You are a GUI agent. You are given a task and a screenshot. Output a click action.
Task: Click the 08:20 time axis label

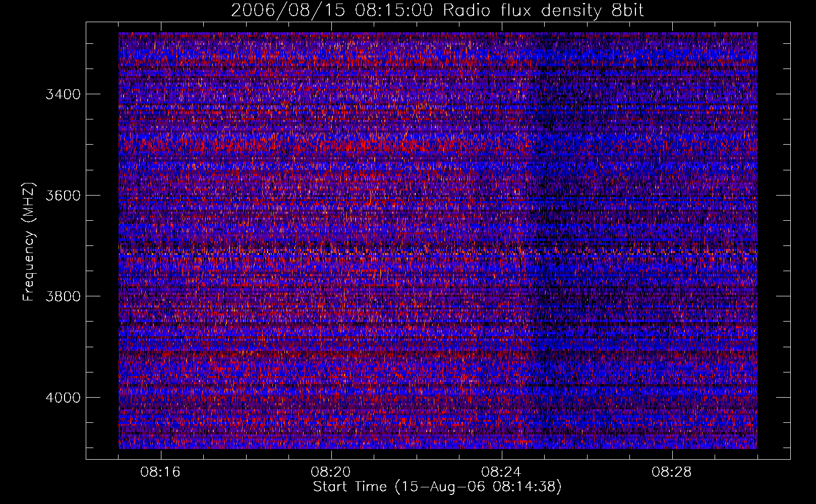(x=331, y=472)
